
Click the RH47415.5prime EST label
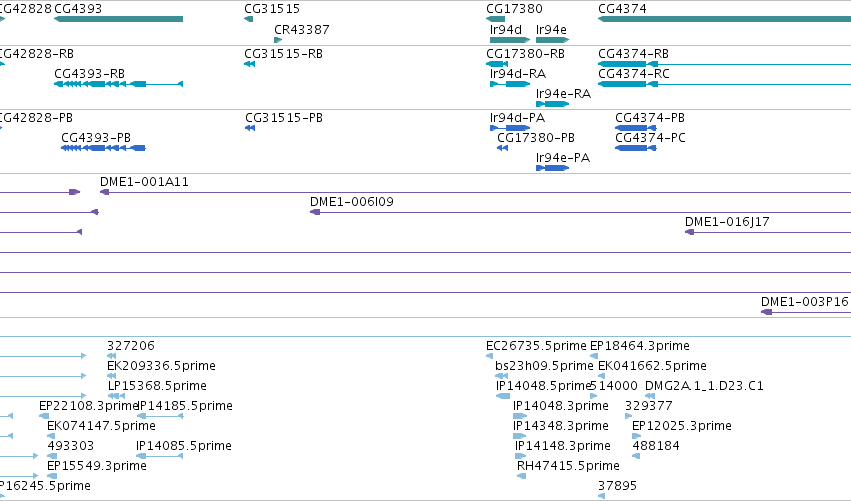pos(568,466)
